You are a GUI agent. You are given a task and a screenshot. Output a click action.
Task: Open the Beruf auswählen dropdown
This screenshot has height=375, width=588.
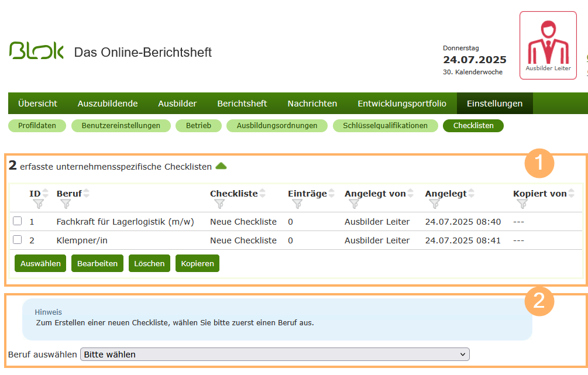(x=274, y=355)
